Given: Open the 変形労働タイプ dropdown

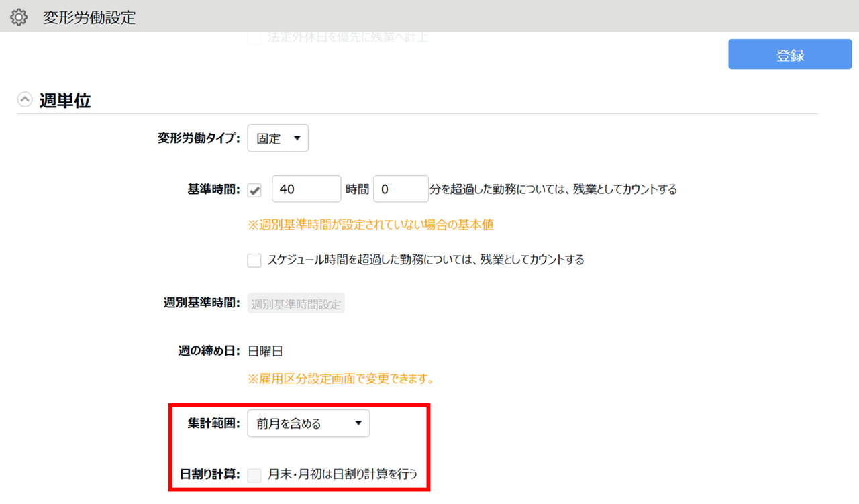Looking at the screenshot, I should [278, 138].
